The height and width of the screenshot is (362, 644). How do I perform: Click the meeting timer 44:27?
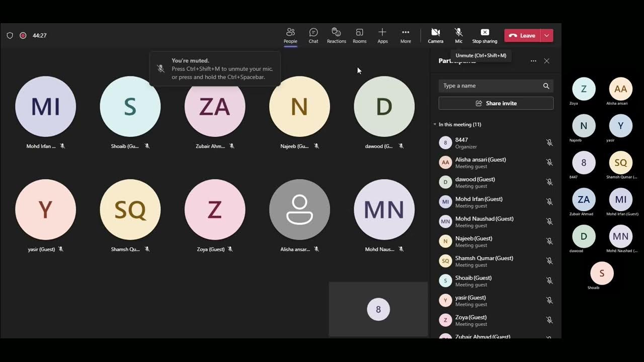(40, 36)
